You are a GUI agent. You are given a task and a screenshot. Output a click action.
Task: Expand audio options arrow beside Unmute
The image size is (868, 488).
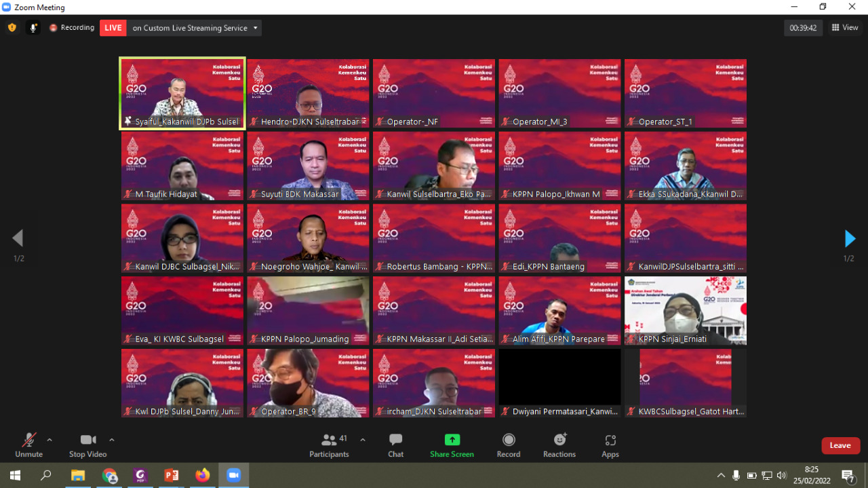(x=50, y=440)
